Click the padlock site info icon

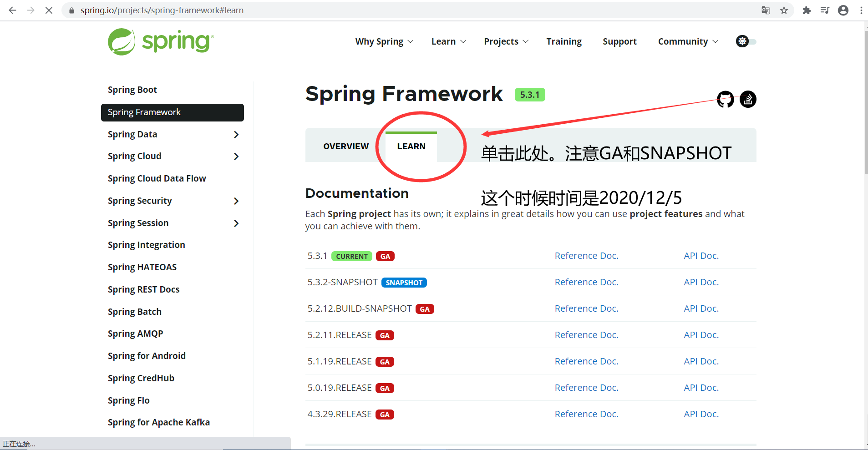tap(71, 10)
